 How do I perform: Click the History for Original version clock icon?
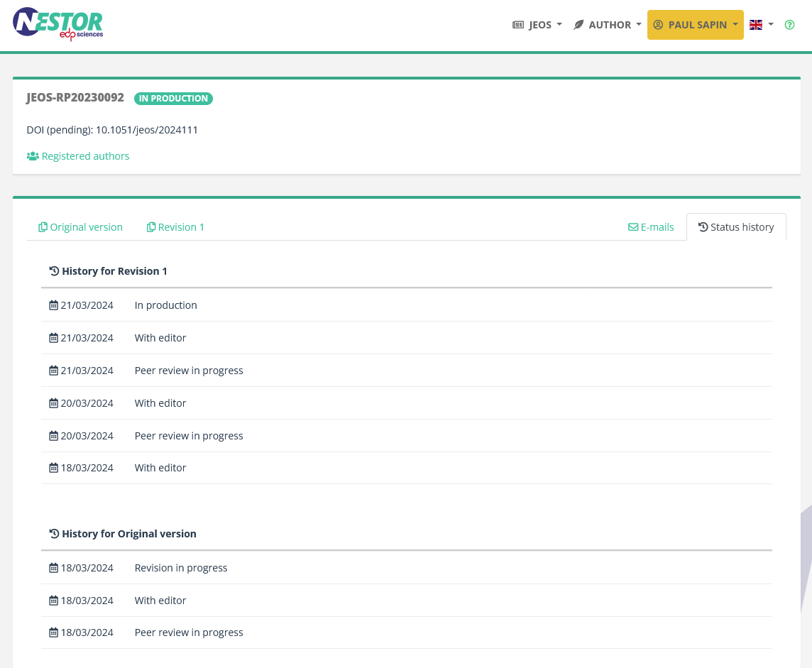point(54,533)
